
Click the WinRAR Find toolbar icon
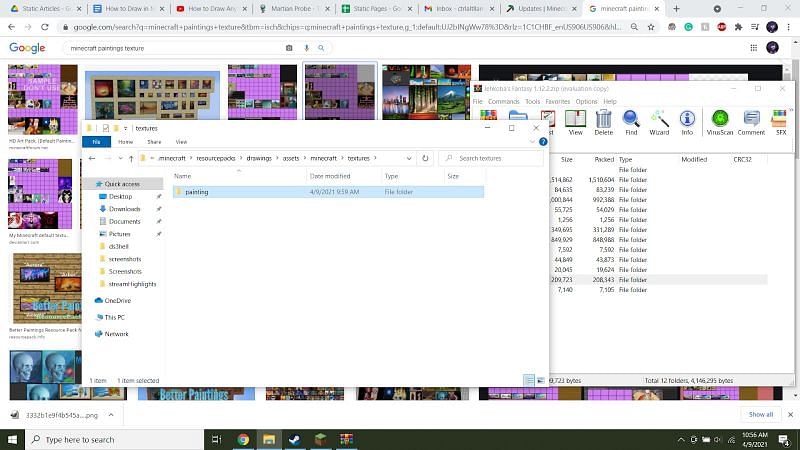[x=631, y=121]
